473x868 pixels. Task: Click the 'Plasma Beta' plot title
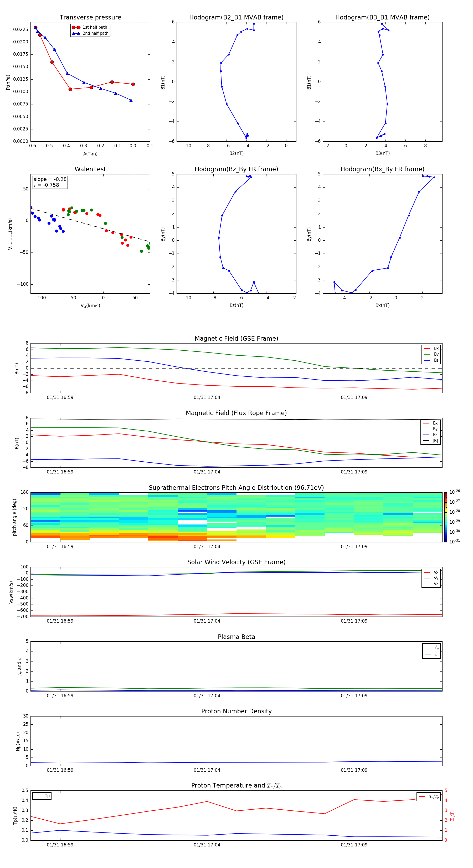(236, 637)
